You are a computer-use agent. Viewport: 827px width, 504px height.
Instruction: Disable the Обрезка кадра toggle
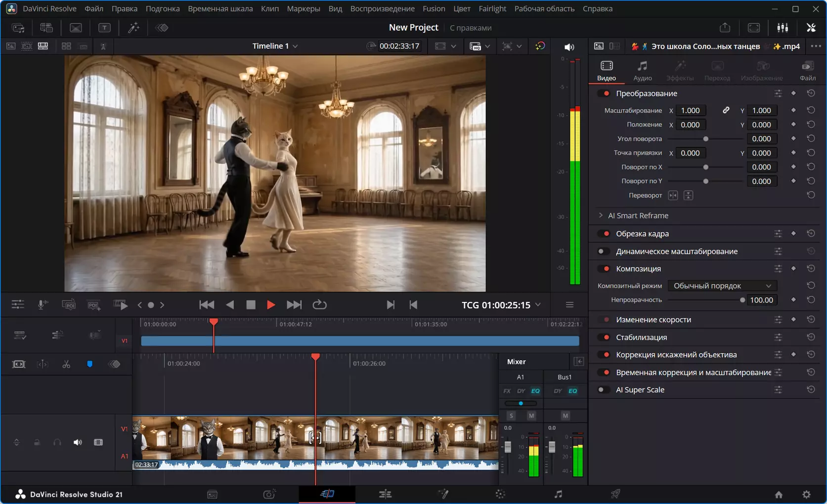click(604, 234)
